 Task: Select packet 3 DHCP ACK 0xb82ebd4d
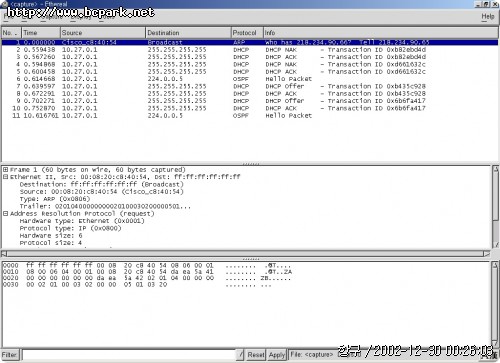tap(250, 57)
